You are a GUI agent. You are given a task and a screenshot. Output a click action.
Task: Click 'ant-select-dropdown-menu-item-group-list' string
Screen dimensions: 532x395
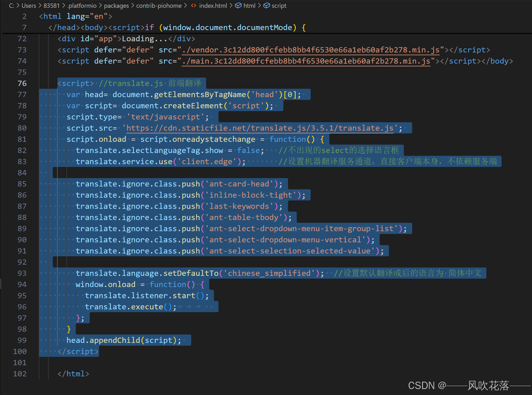pyautogui.click(x=301, y=229)
